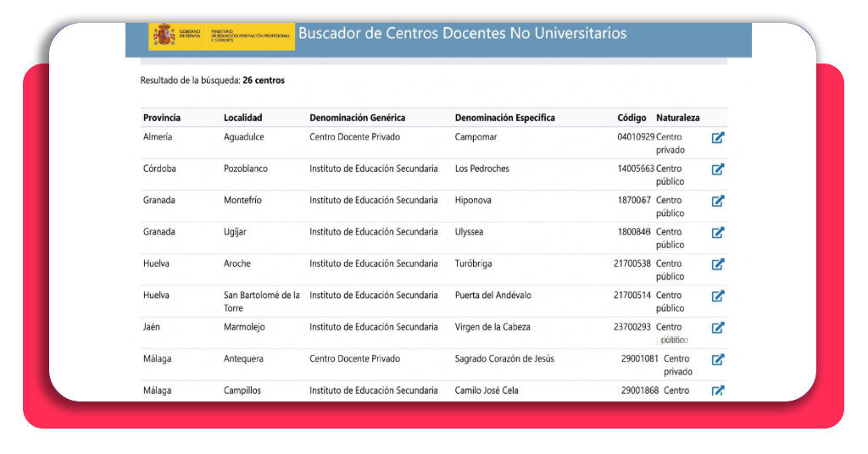Click code 23700293
The image size is (868, 454).
click(x=632, y=327)
